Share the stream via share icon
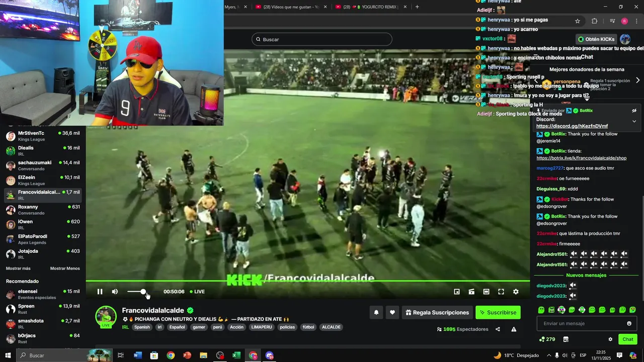644x362 pixels. coord(498,329)
